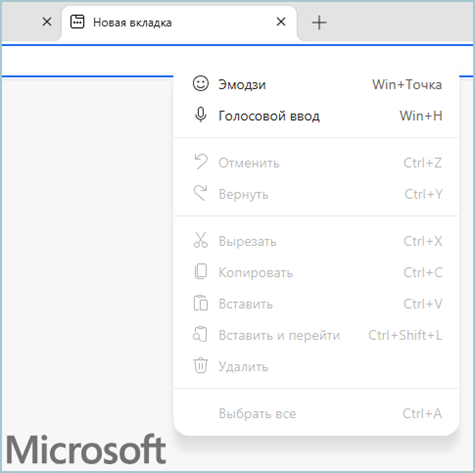Close the Новая вкладка tab

coord(281,22)
